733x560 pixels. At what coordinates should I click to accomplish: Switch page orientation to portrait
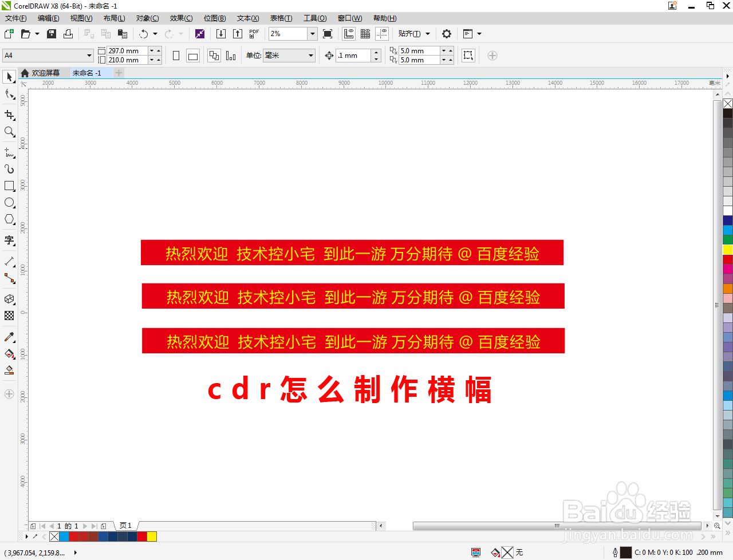point(175,55)
